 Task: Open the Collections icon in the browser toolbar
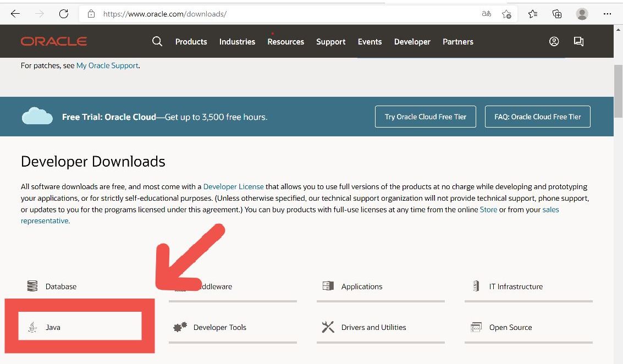point(557,14)
